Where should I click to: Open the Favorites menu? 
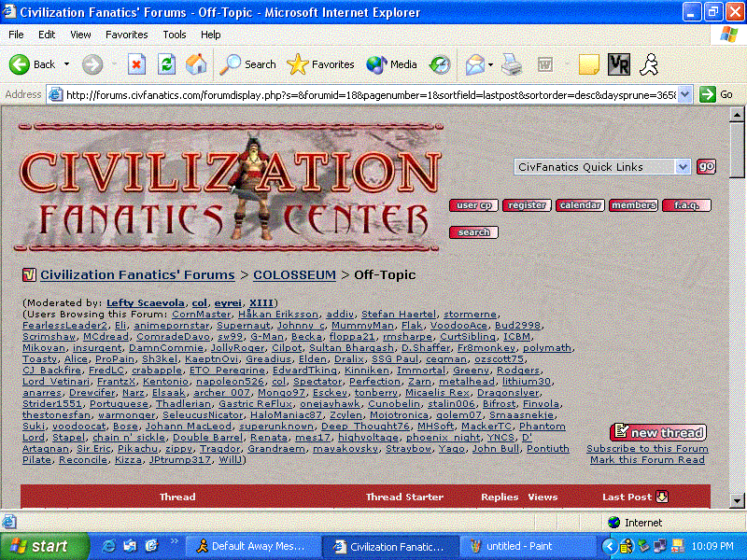[127, 35]
